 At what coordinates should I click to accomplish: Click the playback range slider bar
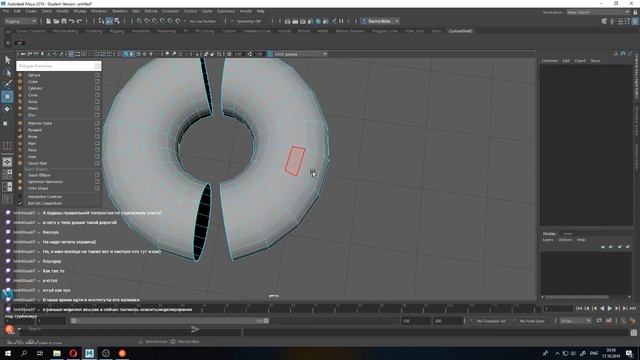[x=169, y=321]
